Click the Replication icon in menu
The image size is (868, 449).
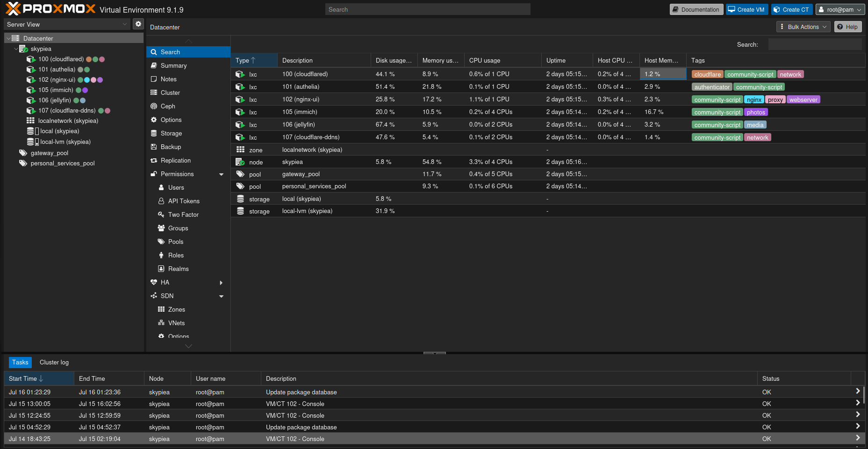(x=153, y=160)
